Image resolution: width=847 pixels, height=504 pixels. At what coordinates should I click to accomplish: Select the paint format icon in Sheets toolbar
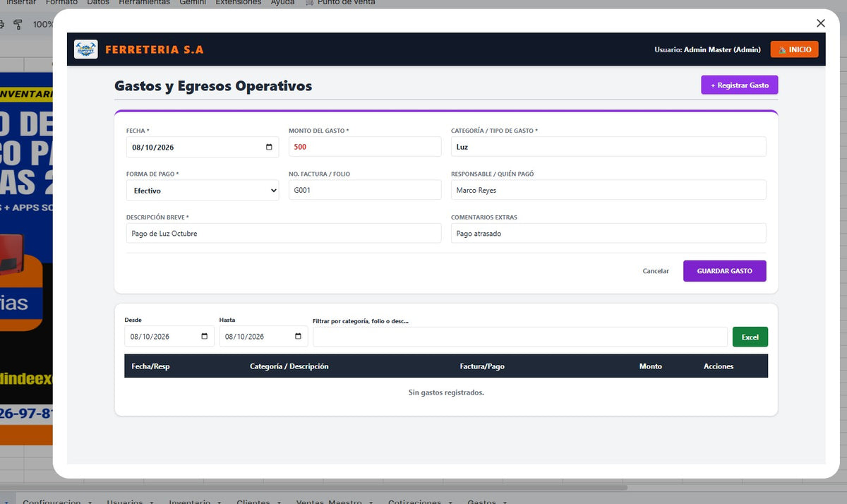coord(18,24)
